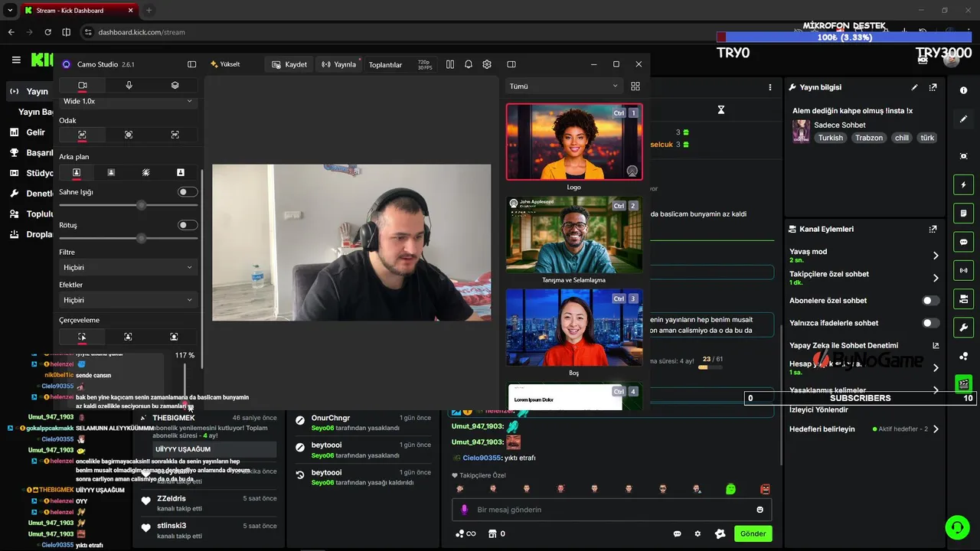Click the headset support button
This screenshot has height=551, width=980.
tap(957, 527)
